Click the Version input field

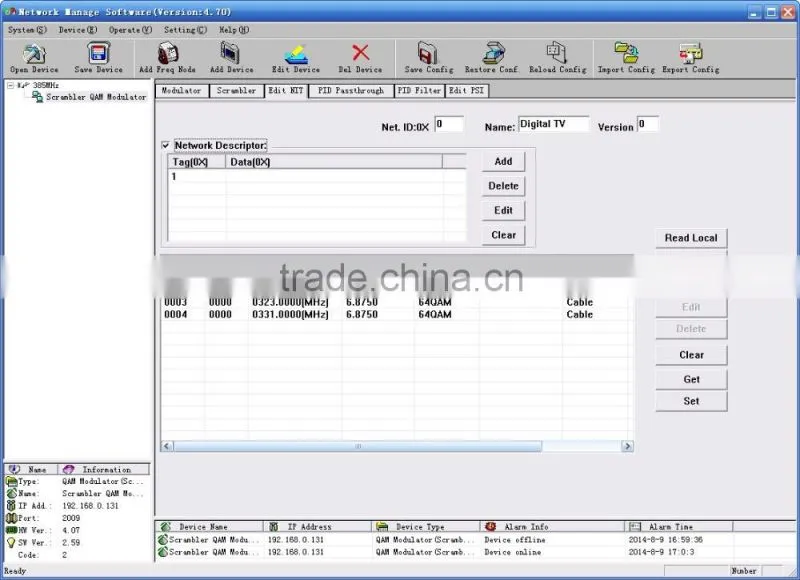click(x=648, y=124)
